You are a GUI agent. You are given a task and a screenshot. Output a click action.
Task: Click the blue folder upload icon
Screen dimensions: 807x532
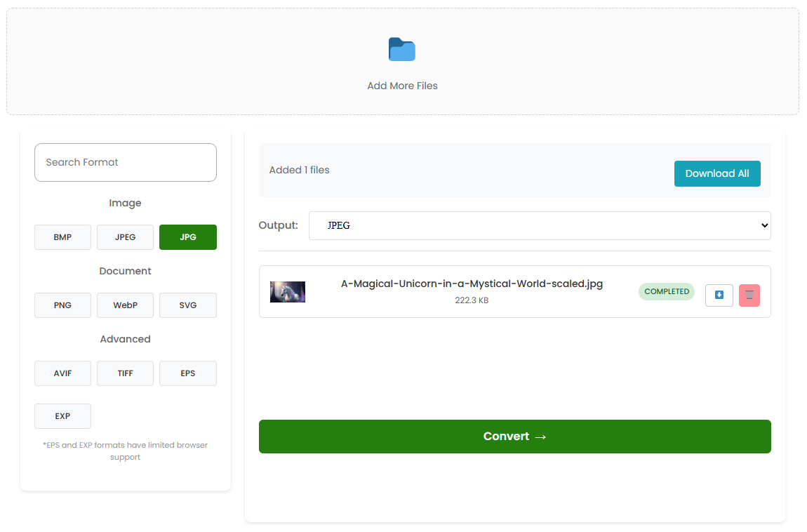[x=402, y=50]
